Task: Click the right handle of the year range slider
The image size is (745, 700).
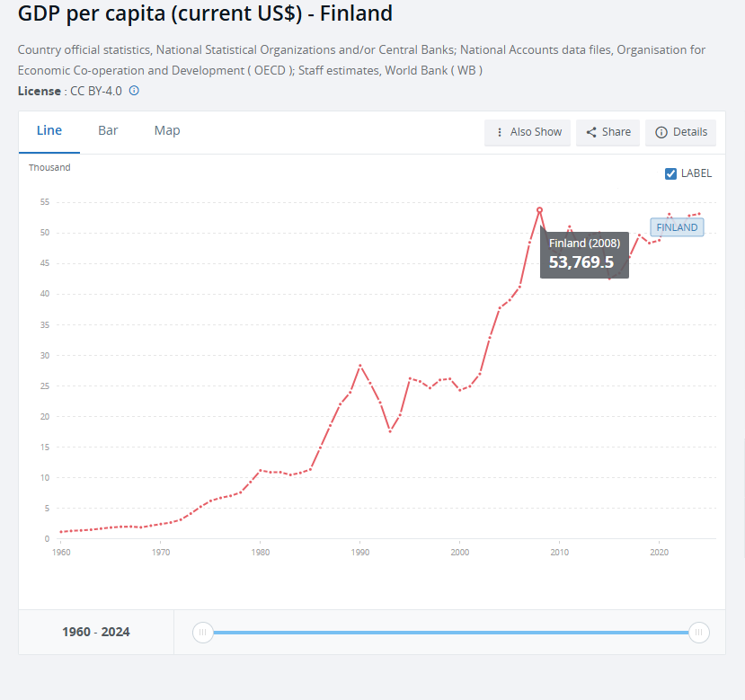Action: pos(699,633)
